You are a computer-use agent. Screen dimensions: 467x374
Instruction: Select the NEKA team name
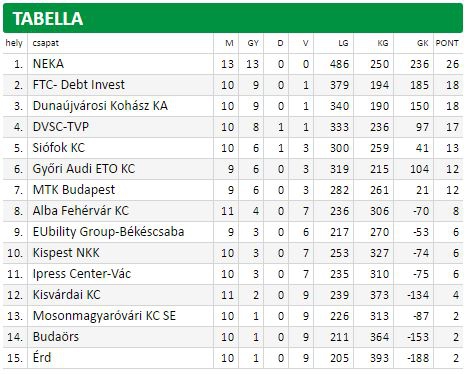point(48,64)
